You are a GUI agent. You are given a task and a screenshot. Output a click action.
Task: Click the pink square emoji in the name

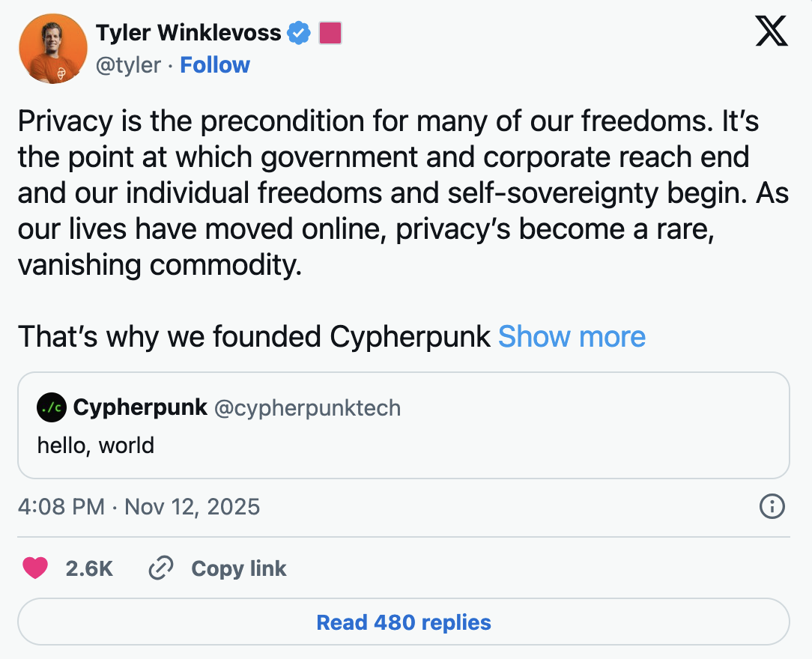click(332, 32)
